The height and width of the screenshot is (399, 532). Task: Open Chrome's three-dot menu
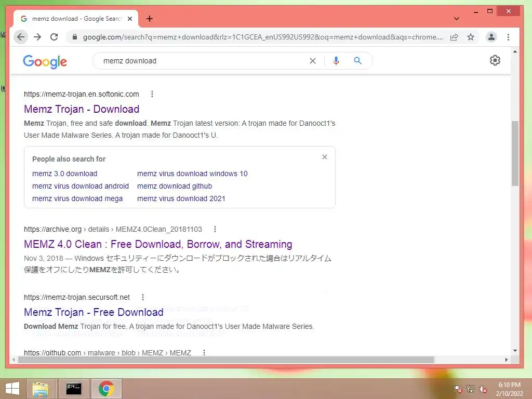(508, 37)
